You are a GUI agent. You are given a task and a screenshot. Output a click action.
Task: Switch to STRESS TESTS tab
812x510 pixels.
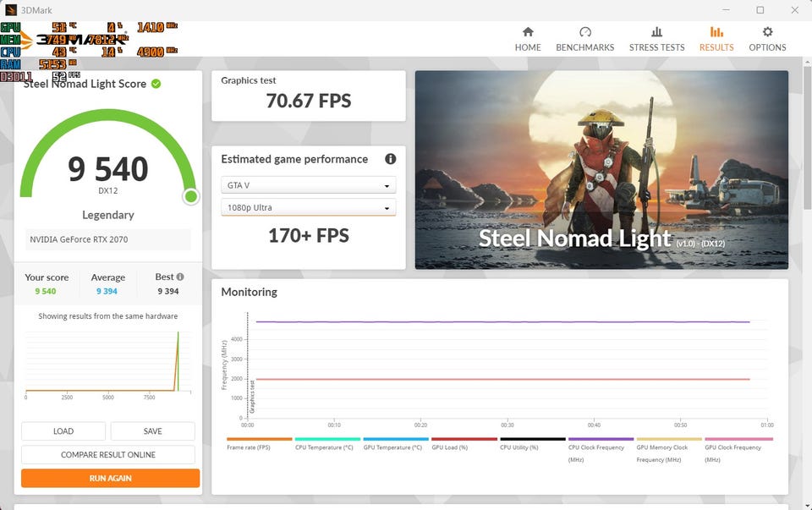656,40
